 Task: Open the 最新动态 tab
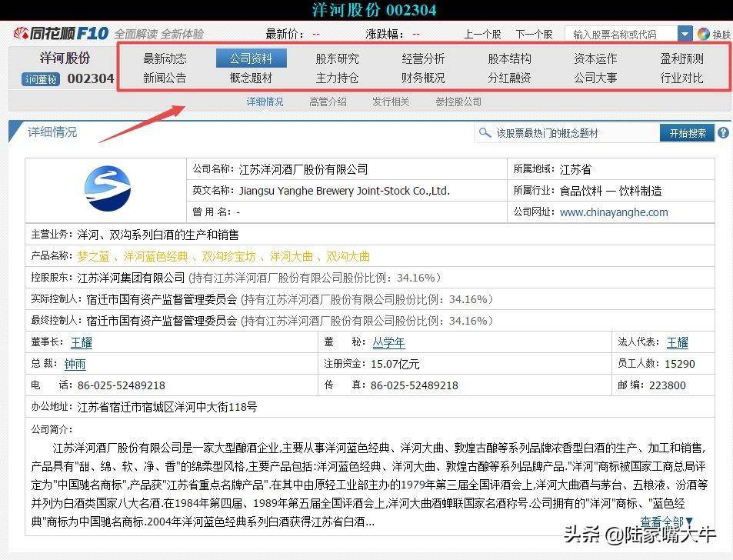coord(165,59)
